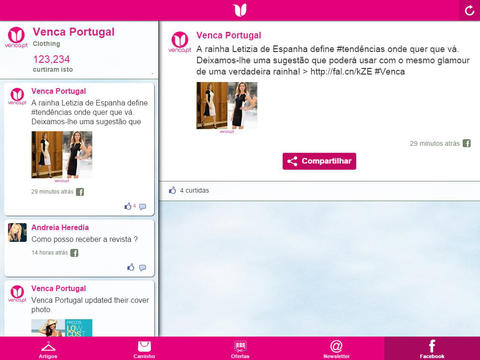Image resolution: width=480 pixels, height=360 pixels.
Task: Switch to the Ofertas tab
Action: (x=240, y=349)
